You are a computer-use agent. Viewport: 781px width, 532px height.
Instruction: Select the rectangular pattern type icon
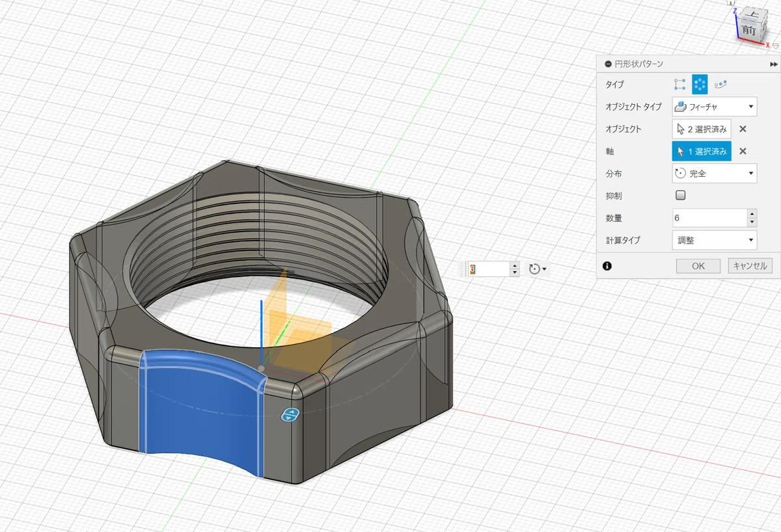pos(680,84)
